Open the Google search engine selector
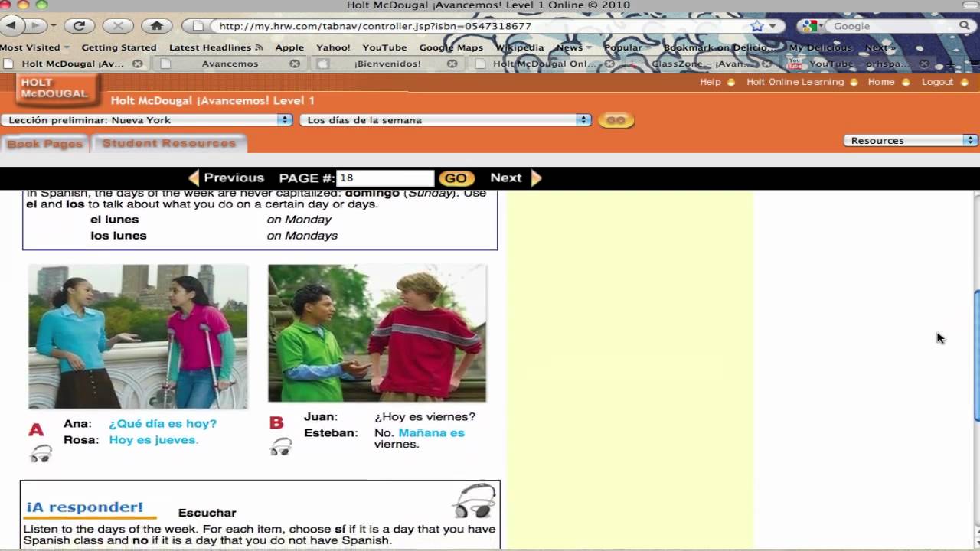980x551 pixels. pyautogui.click(x=812, y=26)
